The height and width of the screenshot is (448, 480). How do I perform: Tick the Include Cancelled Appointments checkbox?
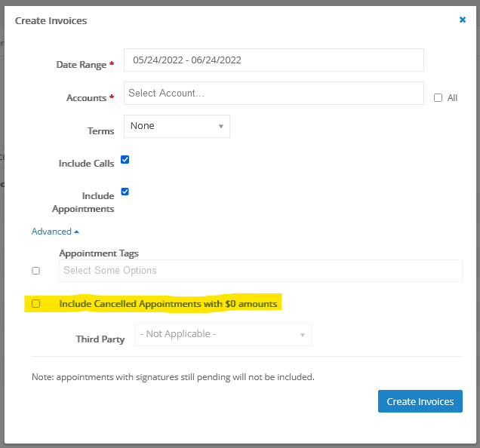tap(36, 304)
